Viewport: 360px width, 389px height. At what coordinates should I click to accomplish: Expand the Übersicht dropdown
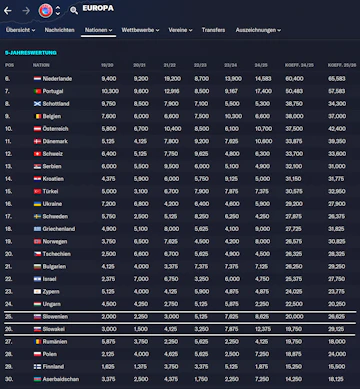(20, 30)
